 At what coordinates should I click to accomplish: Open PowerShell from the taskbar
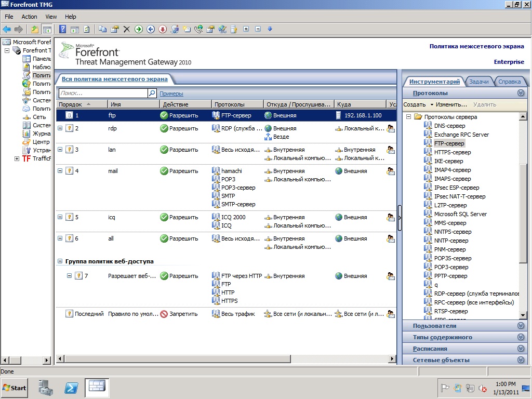click(x=71, y=388)
